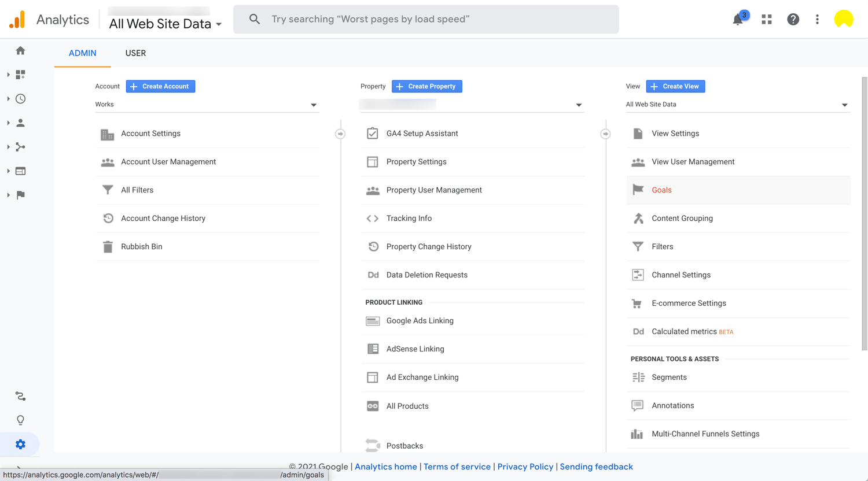This screenshot has height=481, width=868.
Task: Click into the search input field
Action: 426,19
